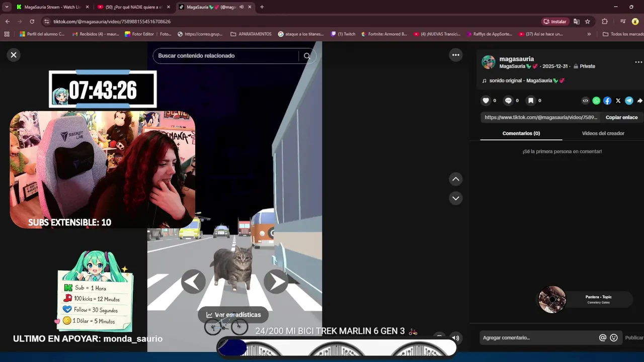Viewport: 644px width, 362px height.
Task: Bookmark this page with star icon
Action: [x=587, y=22]
